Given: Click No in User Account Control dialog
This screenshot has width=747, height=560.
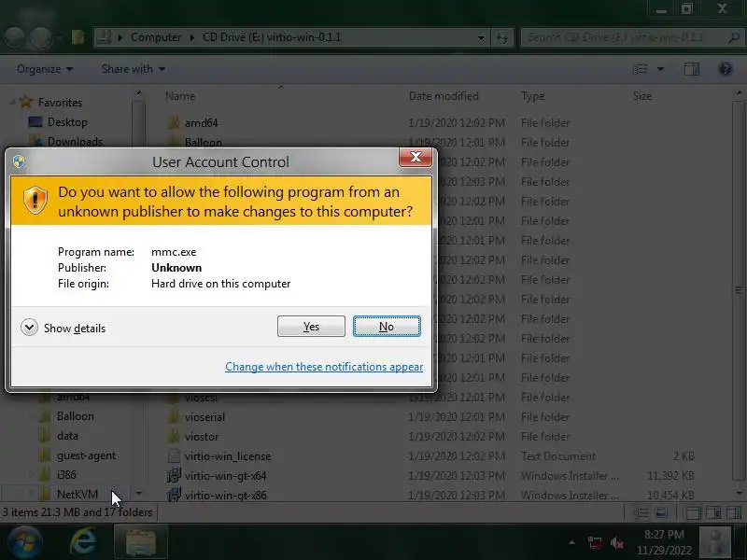Looking at the screenshot, I should [387, 326].
